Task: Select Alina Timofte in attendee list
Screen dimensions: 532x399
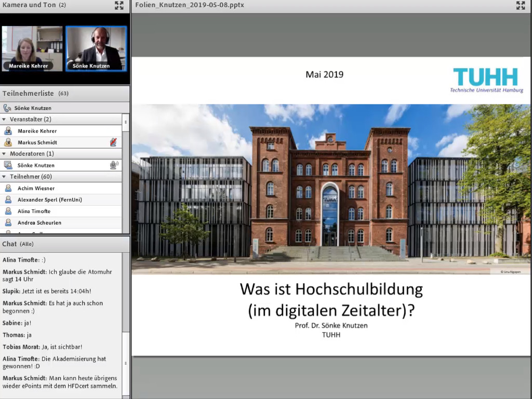Action: click(61, 211)
